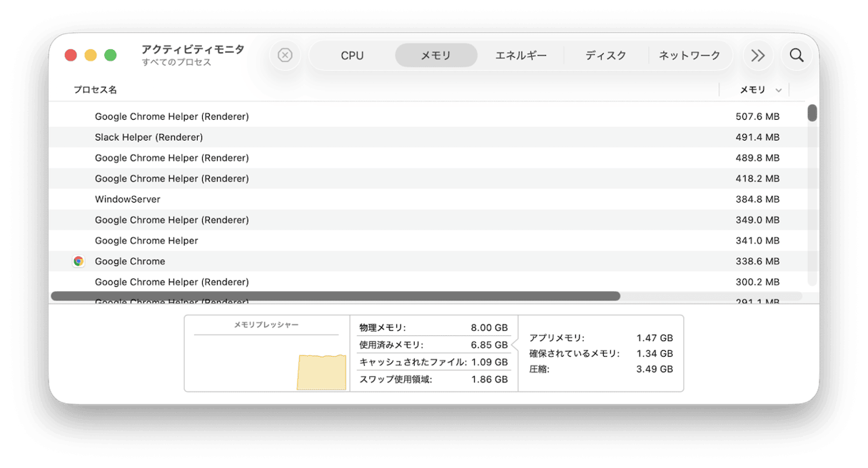Image resolution: width=868 pixels, height=468 pixels.
Task: Click the キャッシュされたファイル label
Action: pyautogui.click(x=413, y=362)
